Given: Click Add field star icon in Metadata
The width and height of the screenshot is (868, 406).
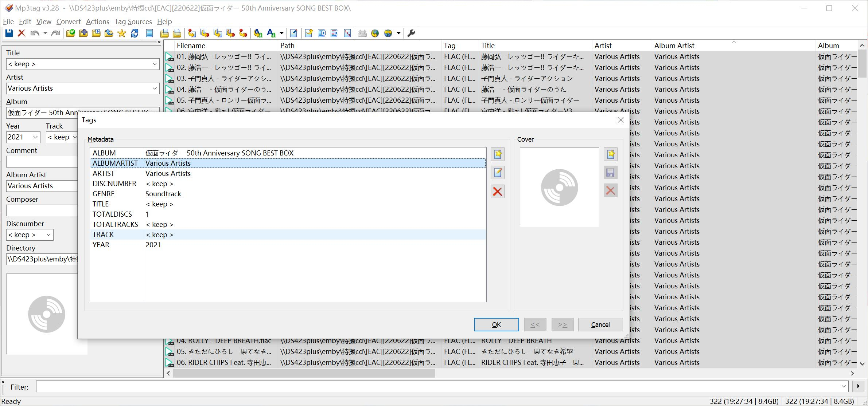Looking at the screenshot, I should point(498,154).
